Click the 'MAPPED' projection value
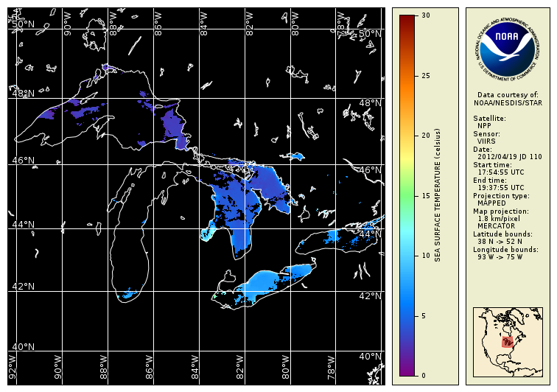The height and width of the screenshot is (392, 557). click(x=491, y=203)
